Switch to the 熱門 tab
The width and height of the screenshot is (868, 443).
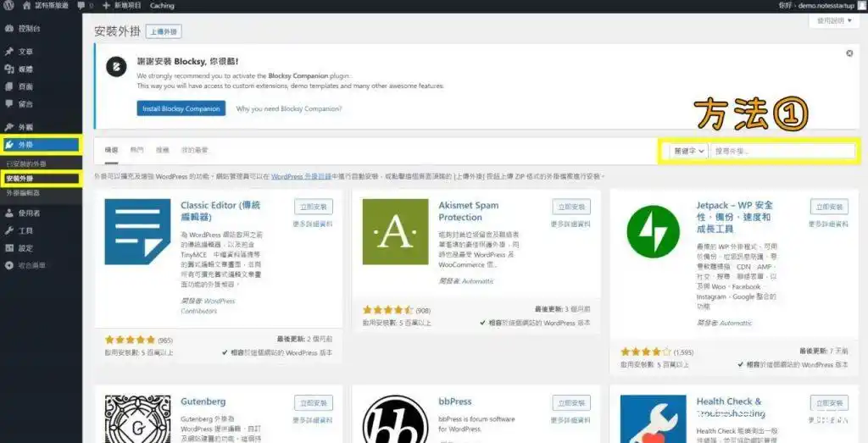click(136, 150)
